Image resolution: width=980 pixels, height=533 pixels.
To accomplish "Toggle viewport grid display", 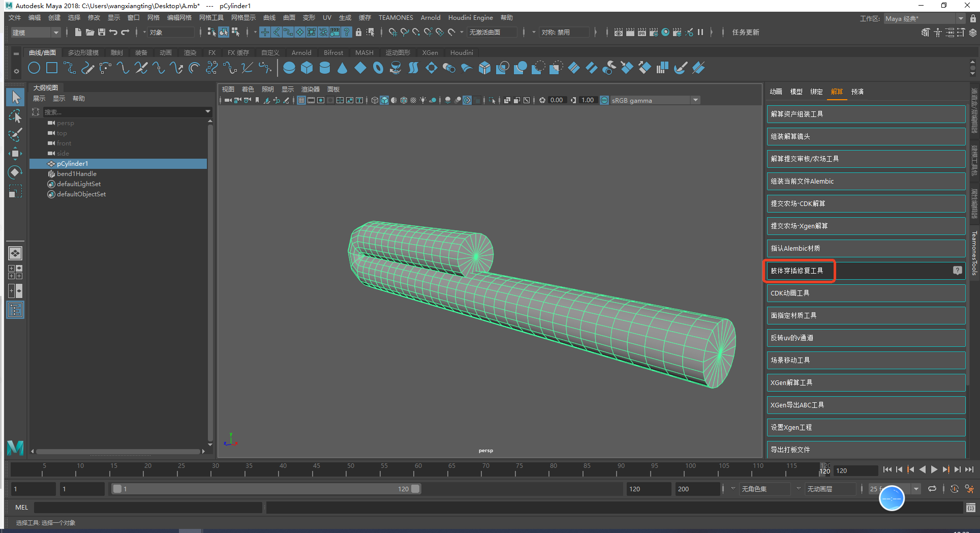I will pyautogui.click(x=301, y=100).
